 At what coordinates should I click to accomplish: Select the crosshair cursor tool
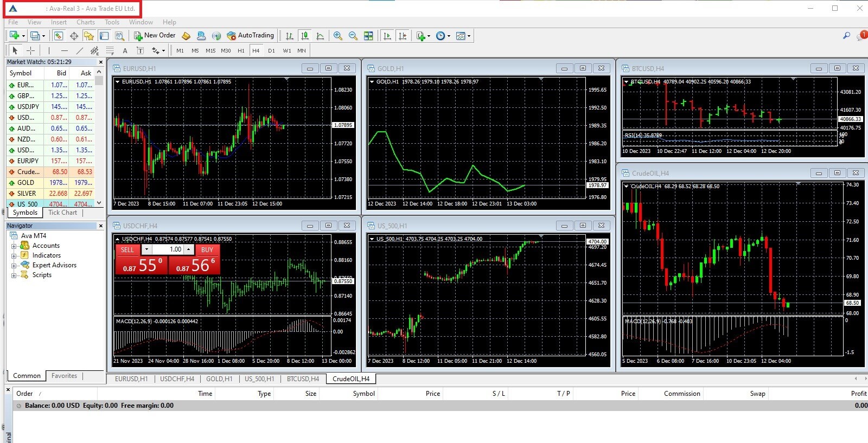click(31, 50)
